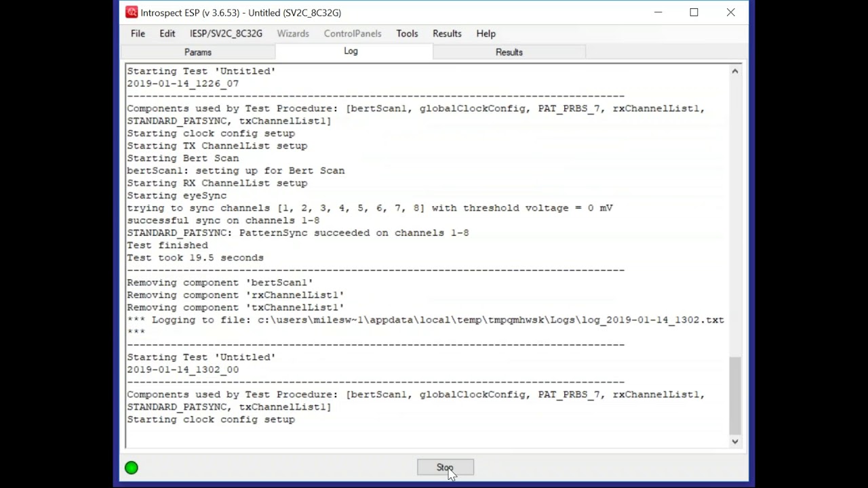
Task: Click the Stop button
Action: 445,468
